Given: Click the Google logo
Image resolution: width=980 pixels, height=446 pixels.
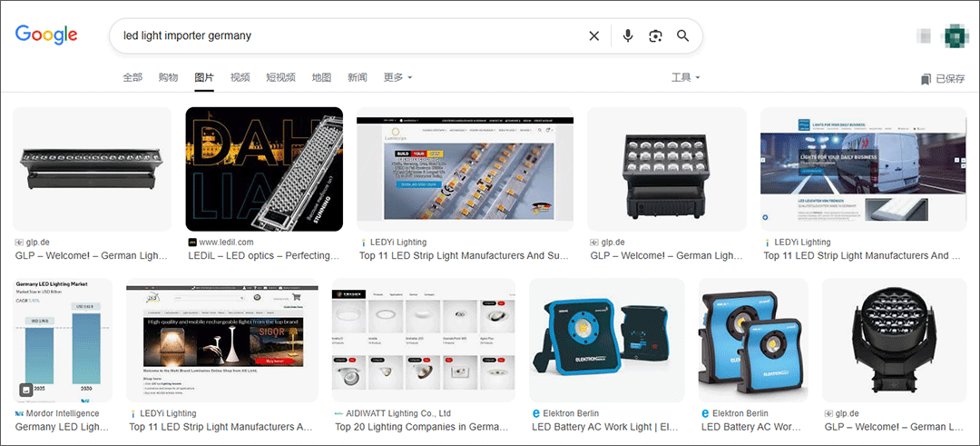Looking at the screenshot, I should click(x=46, y=35).
